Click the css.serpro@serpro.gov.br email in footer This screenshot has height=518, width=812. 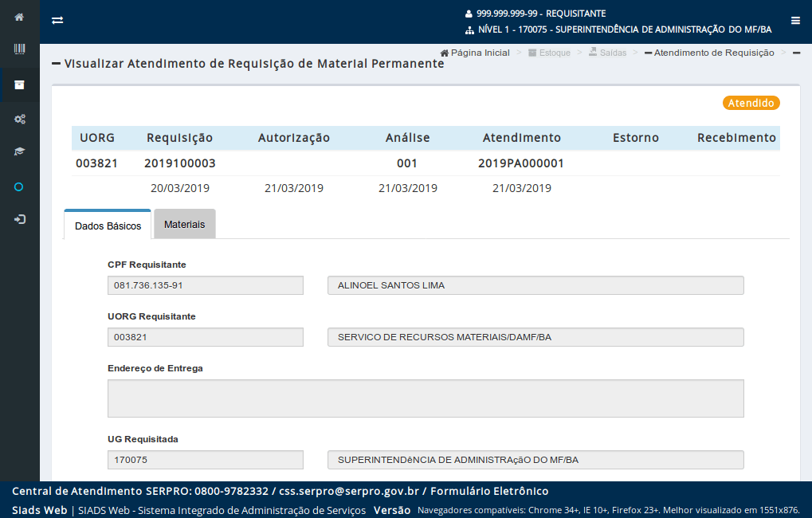click(x=349, y=491)
